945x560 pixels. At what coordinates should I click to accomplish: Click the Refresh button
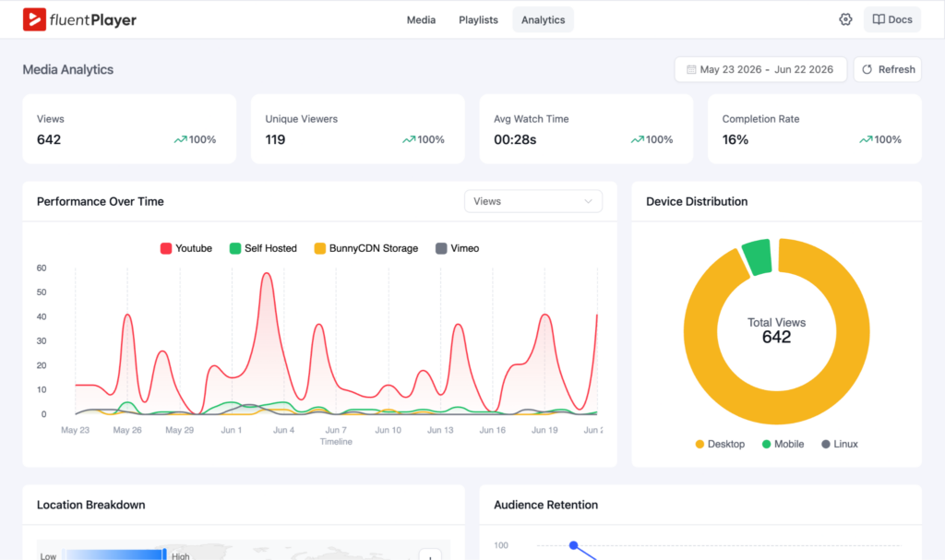[x=887, y=69]
